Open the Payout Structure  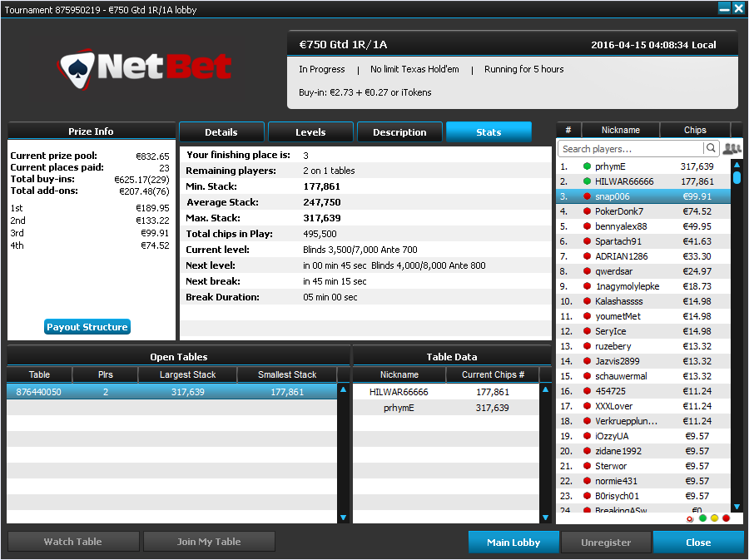87,327
